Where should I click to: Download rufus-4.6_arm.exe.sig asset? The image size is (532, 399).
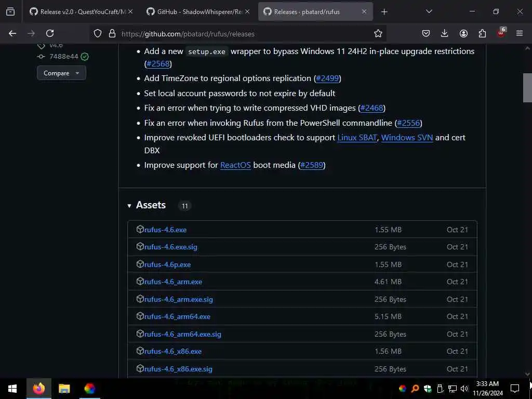(179, 299)
